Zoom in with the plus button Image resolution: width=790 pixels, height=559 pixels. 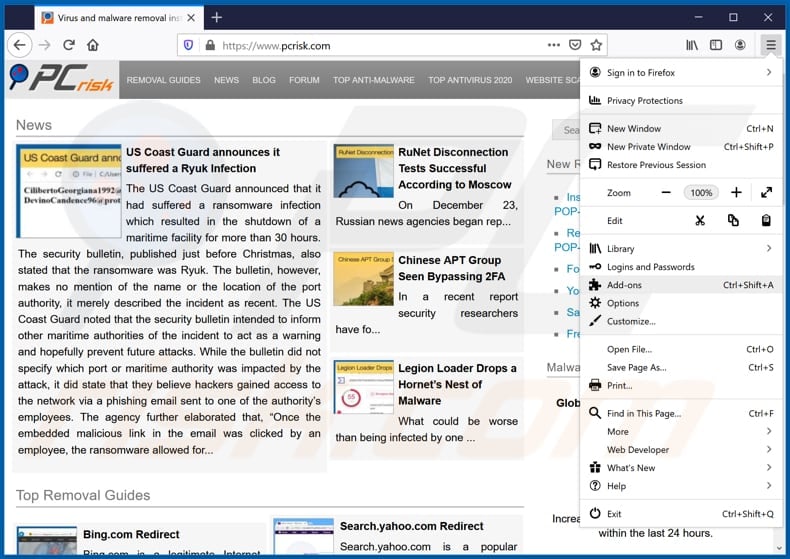tap(736, 192)
